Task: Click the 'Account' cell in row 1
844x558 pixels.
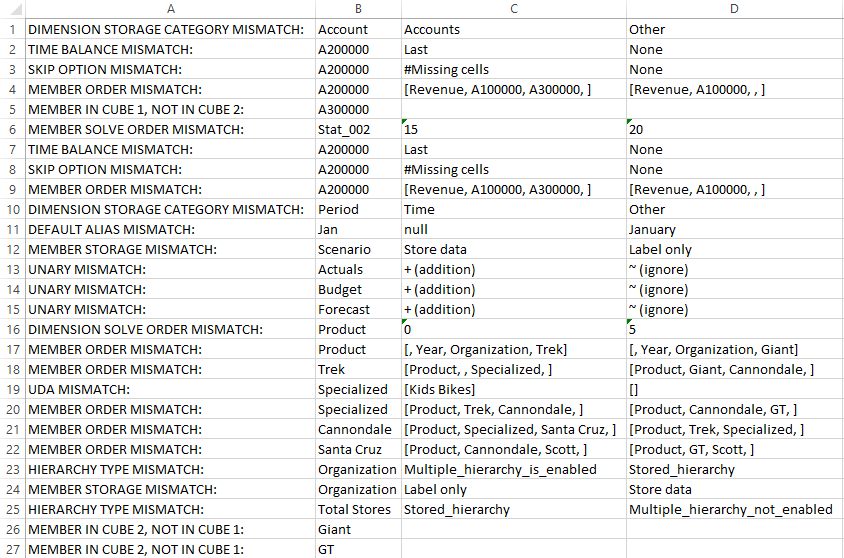Action: click(358, 30)
